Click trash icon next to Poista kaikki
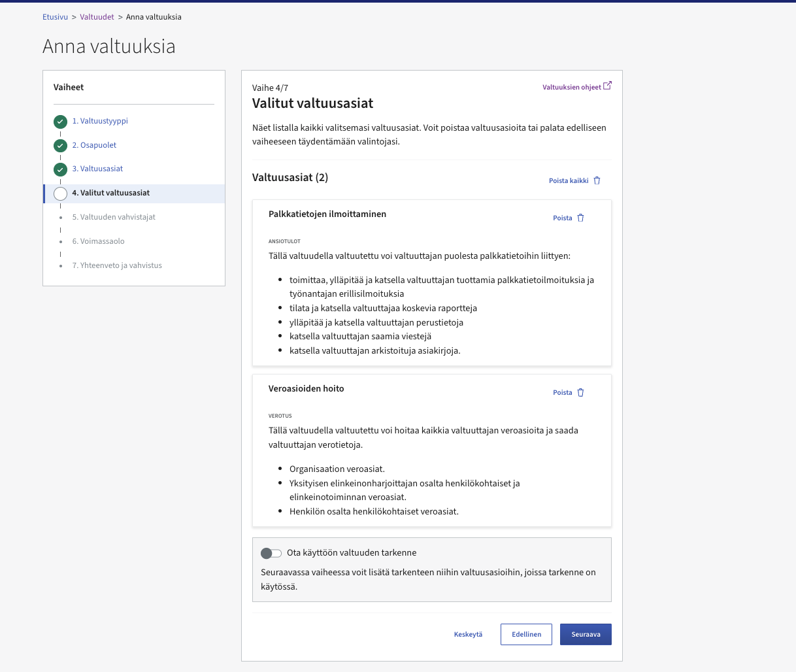This screenshot has height=672, width=796. tap(597, 180)
